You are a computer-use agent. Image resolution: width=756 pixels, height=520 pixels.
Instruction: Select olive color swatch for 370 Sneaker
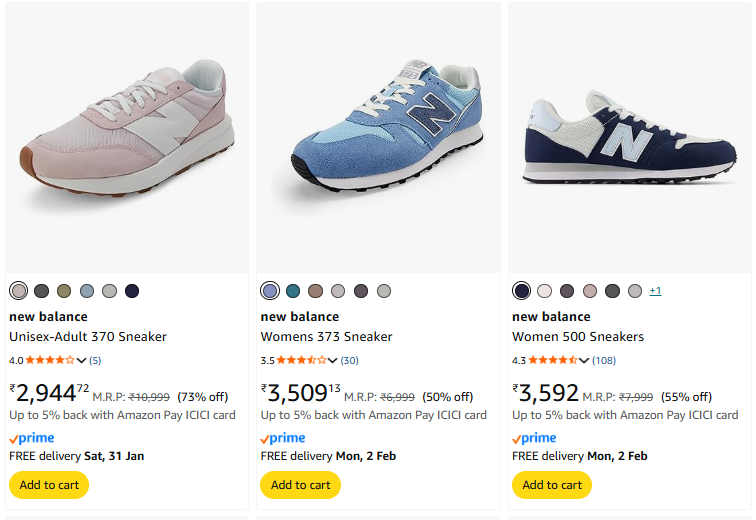coord(64,291)
